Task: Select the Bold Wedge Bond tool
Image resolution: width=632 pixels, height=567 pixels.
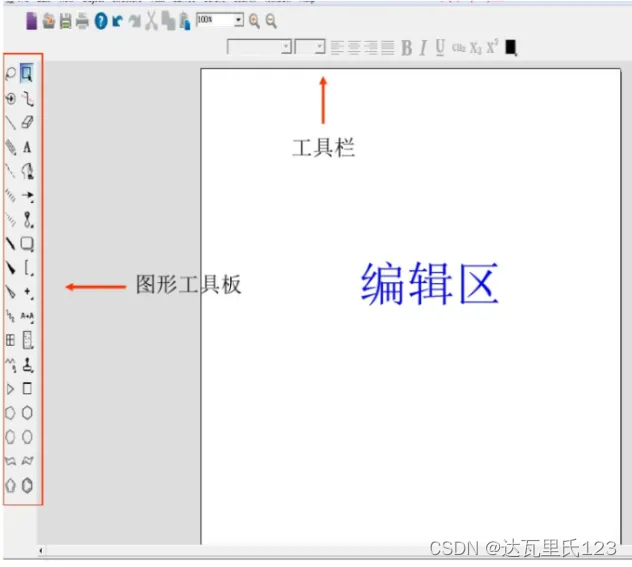Action: (10, 268)
